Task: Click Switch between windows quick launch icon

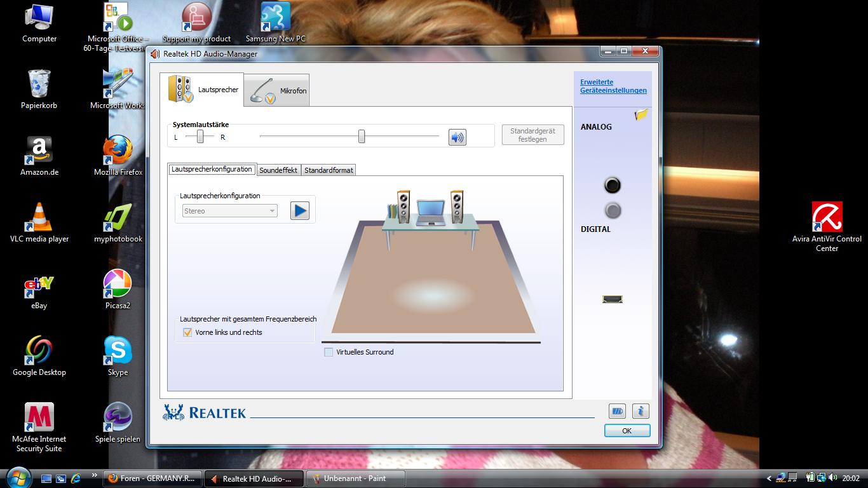Action: tap(61, 478)
